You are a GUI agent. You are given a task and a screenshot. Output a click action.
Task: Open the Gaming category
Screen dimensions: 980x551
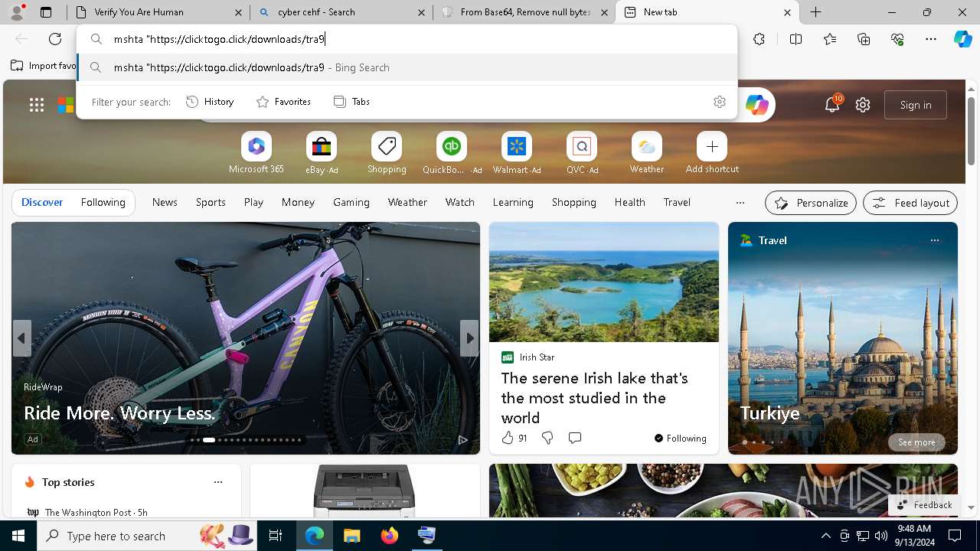(351, 203)
